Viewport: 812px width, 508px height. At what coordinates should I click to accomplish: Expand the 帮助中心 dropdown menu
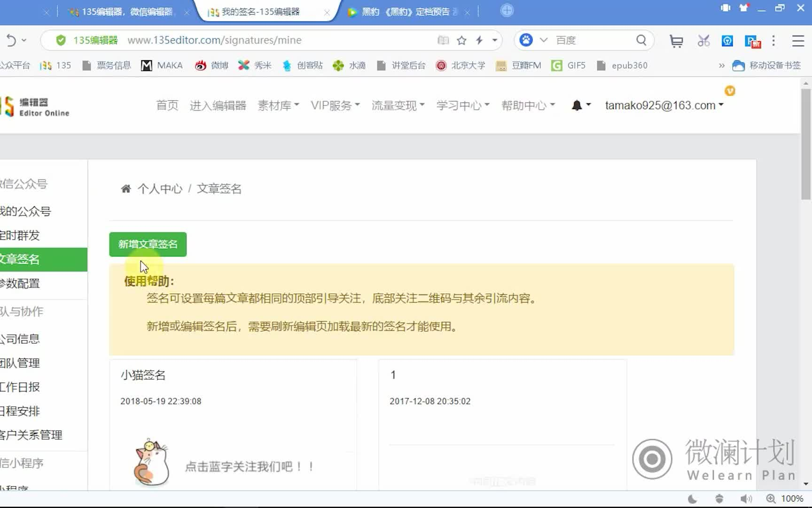[528, 105]
